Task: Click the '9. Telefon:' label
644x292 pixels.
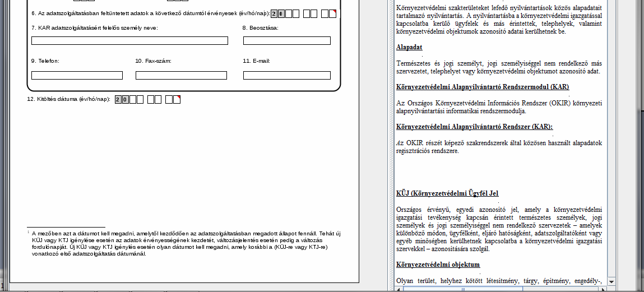Action: click(45, 61)
